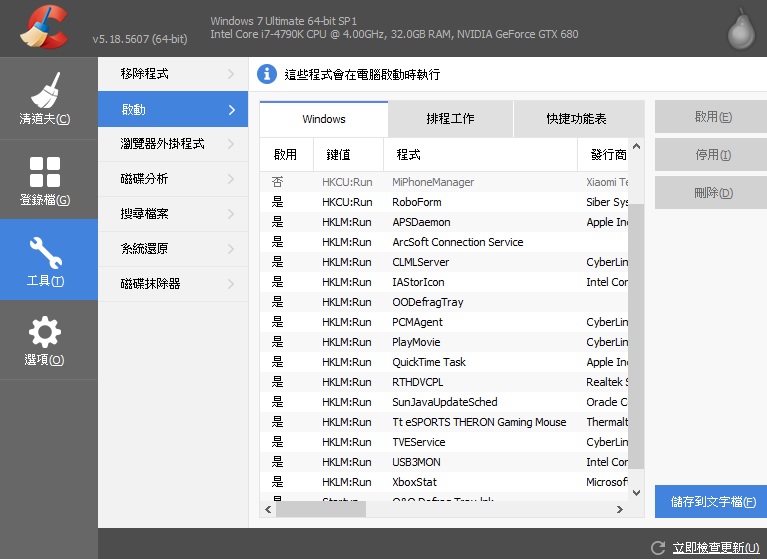Select the RoboForm startup entry
767x559 pixels.
[444, 202]
